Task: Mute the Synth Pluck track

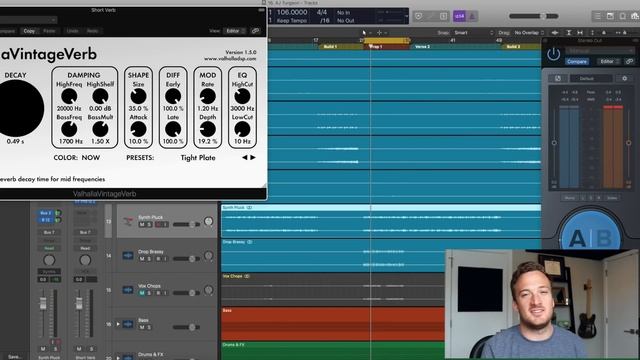Action: coord(142,224)
